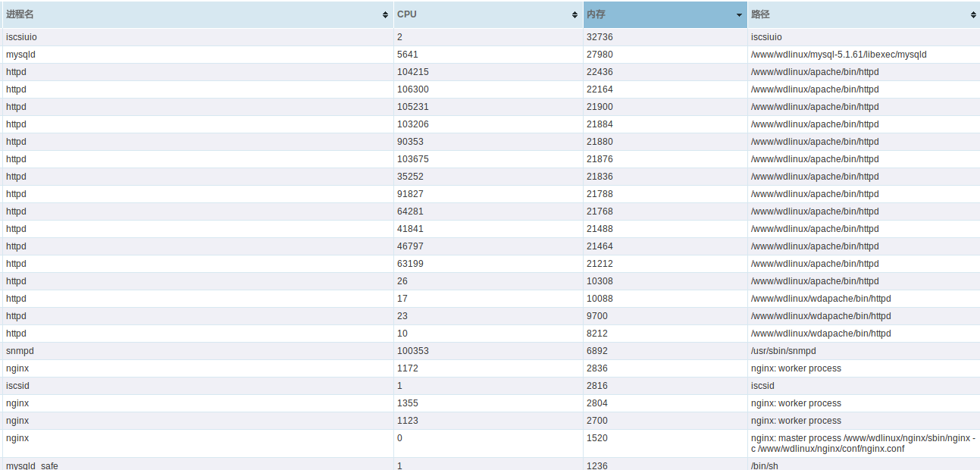Sort table by 进程名 column header
Screen dimensions: 980x470
click(197, 14)
